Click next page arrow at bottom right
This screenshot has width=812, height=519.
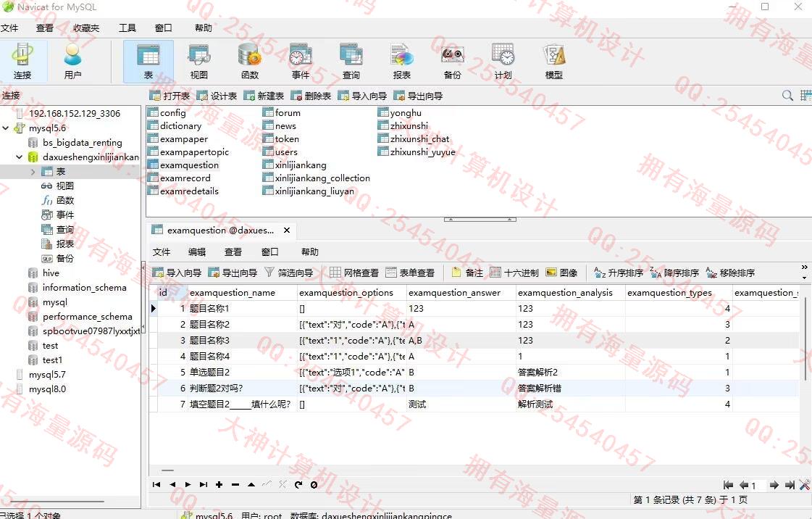[x=774, y=486]
